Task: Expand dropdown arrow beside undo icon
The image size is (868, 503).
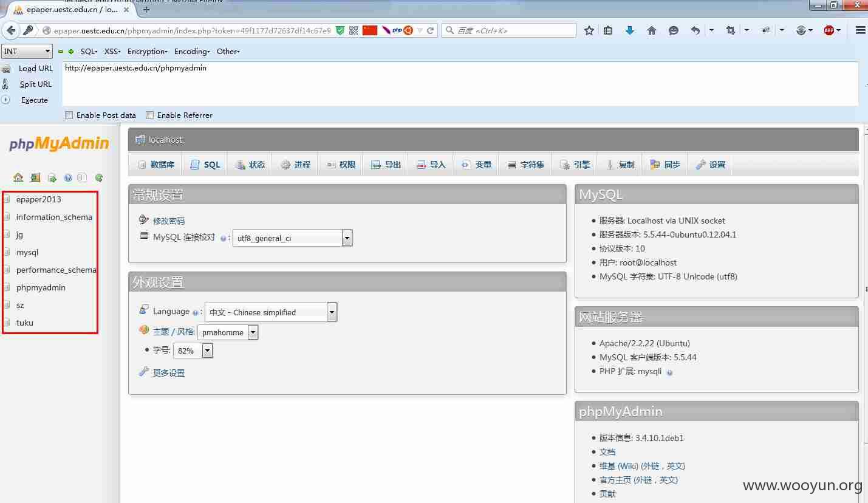Action: pyautogui.click(x=711, y=30)
